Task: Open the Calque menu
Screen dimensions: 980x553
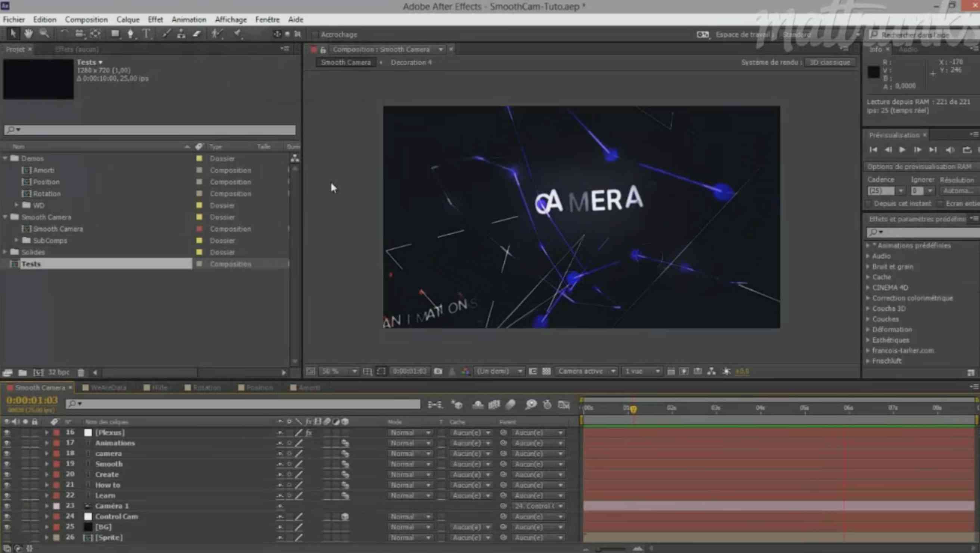Action: tap(128, 19)
